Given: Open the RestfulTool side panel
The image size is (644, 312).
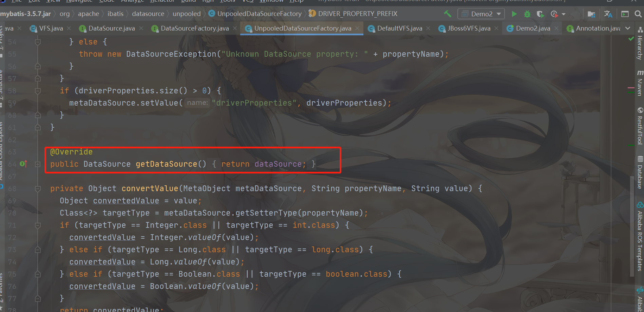Looking at the screenshot, I should [640, 126].
